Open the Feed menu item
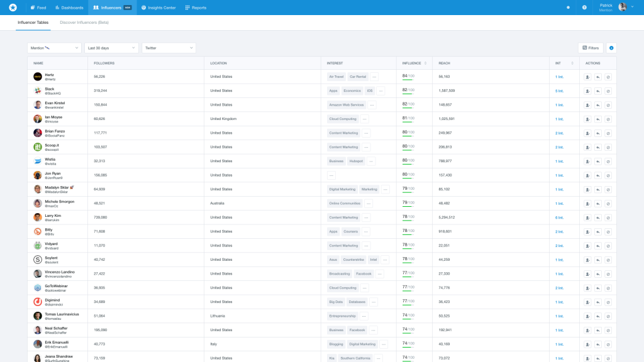The height and width of the screenshot is (362, 644). click(x=38, y=8)
